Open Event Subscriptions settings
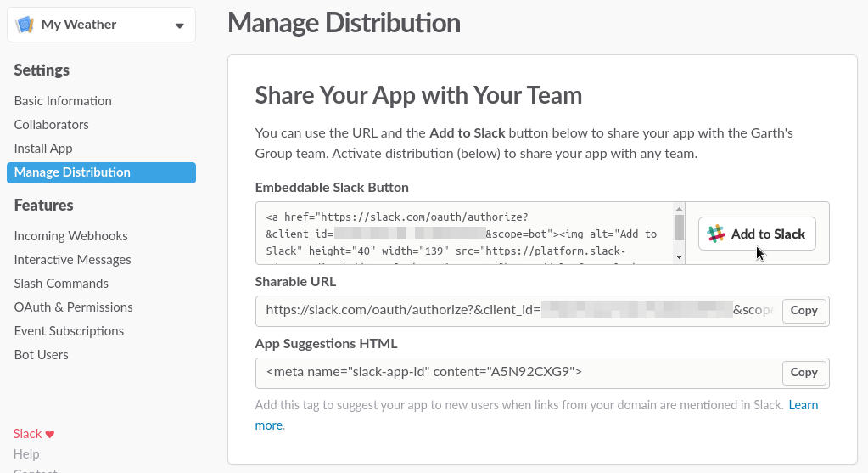This screenshot has height=473, width=868. click(x=69, y=331)
